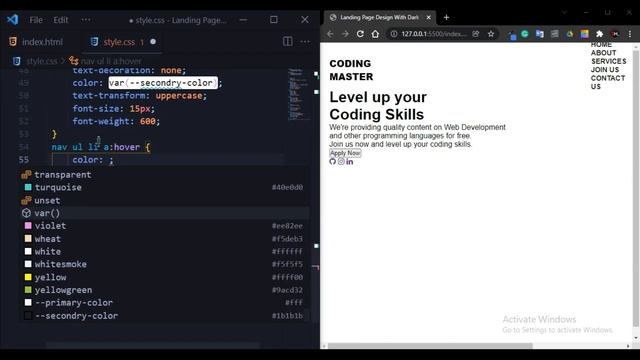640x360 pixels.
Task: Click the ABOUT nav link
Action: click(603, 53)
